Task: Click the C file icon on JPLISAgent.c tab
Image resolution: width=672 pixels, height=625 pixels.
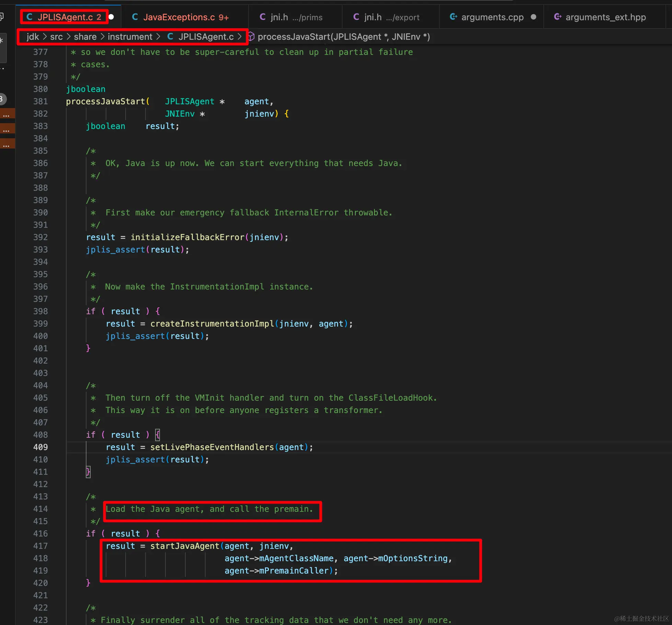Action: 30,17
